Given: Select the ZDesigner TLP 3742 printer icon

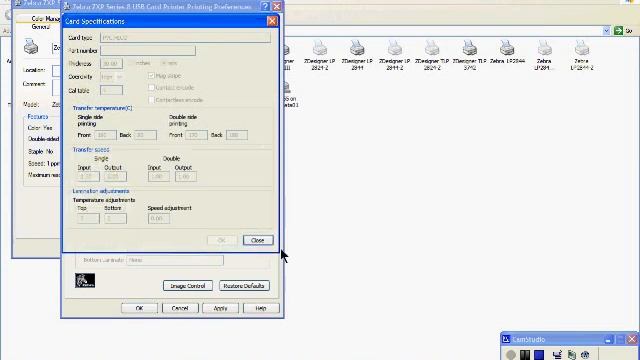Looking at the screenshot, I should 470,48.
